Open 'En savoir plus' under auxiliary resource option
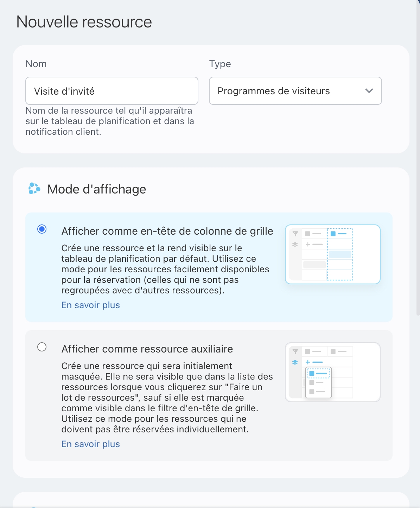The image size is (420, 508). [90, 444]
